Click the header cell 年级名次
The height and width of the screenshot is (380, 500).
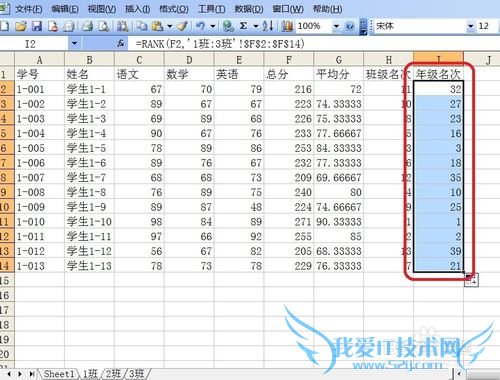[x=438, y=74]
